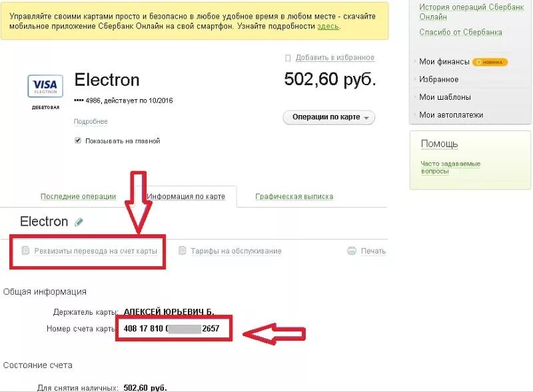Open the Спасибо от Сбербанка link
The height and width of the screenshot is (392, 533).
[460, 32]
